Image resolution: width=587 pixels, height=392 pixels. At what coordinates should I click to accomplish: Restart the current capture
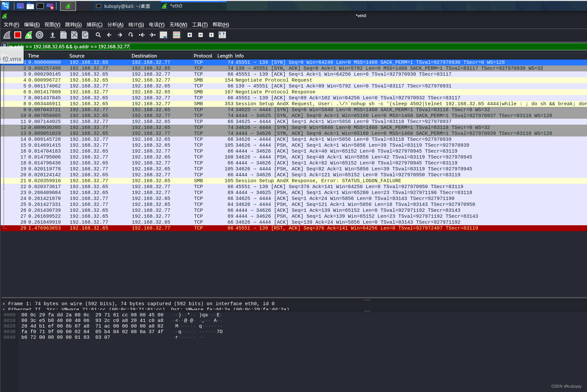29,35
